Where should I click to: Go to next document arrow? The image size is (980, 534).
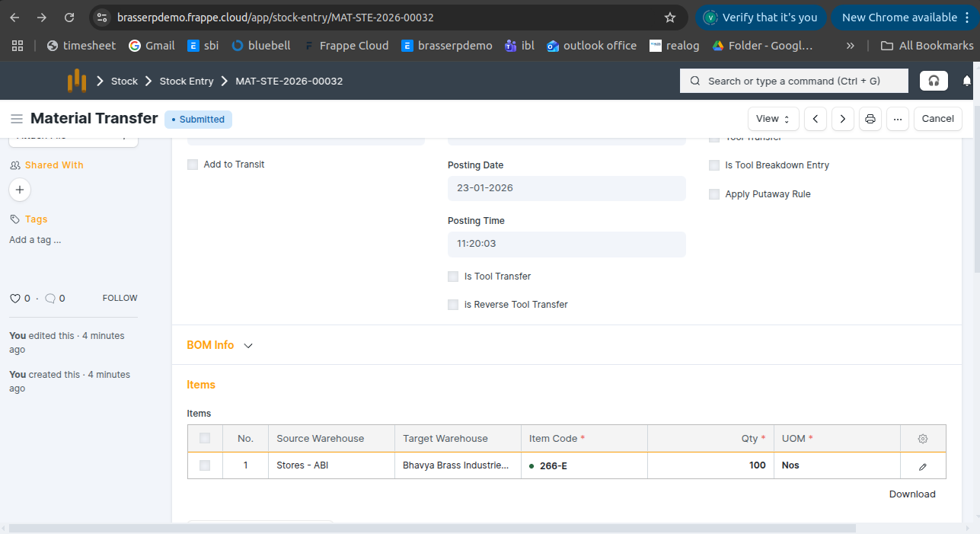[842, 119]
